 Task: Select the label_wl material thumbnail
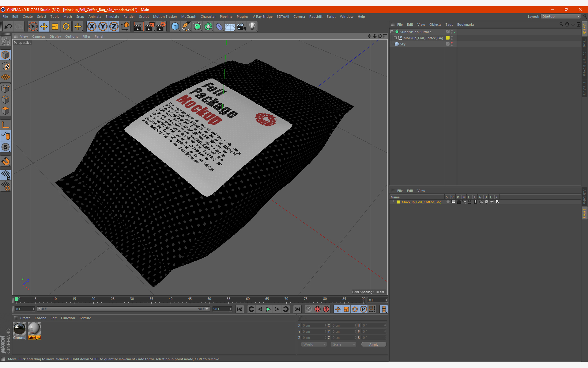[34, 331]
